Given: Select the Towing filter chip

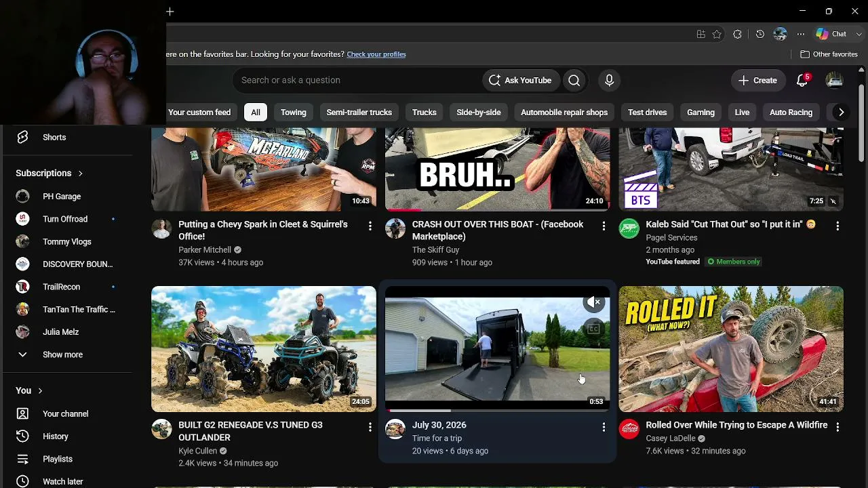Looking at the screenshot, I should point(294,113).
